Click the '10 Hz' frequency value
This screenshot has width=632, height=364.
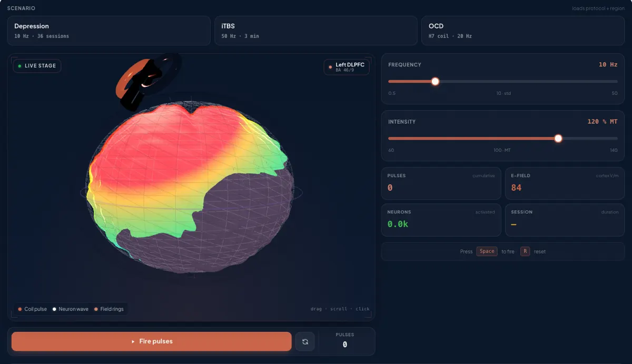608,65
